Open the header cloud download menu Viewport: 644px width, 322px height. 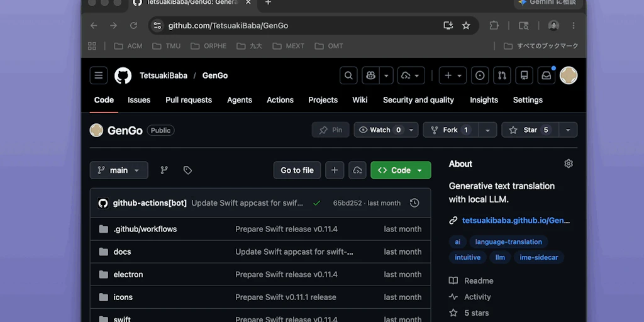click(411, 75)
